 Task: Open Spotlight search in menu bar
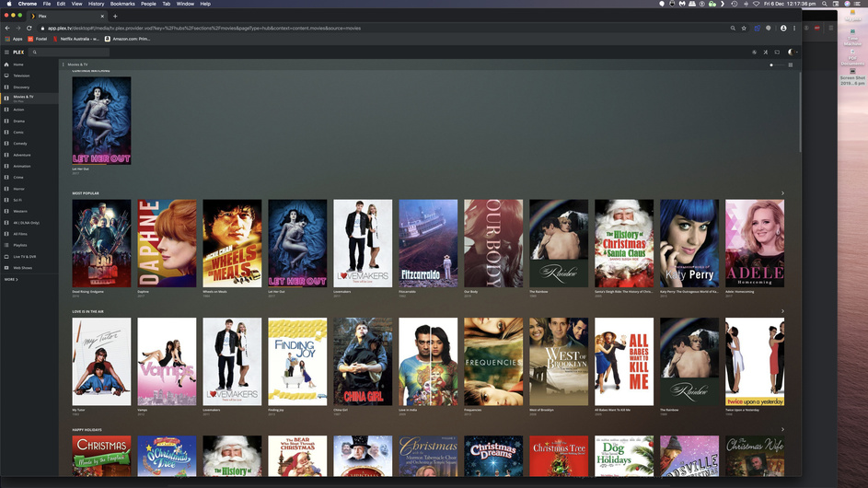click(824, 4)
